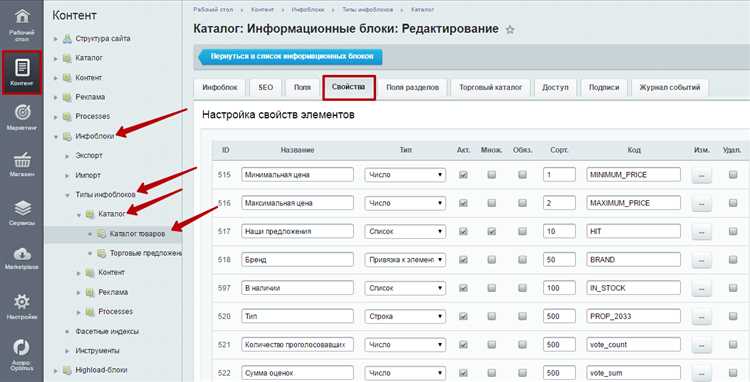Image resolution: width=750 pixels, height=382 pixels.
Task: Open the Рабочий стол home icon
Action: pos(22,17)
